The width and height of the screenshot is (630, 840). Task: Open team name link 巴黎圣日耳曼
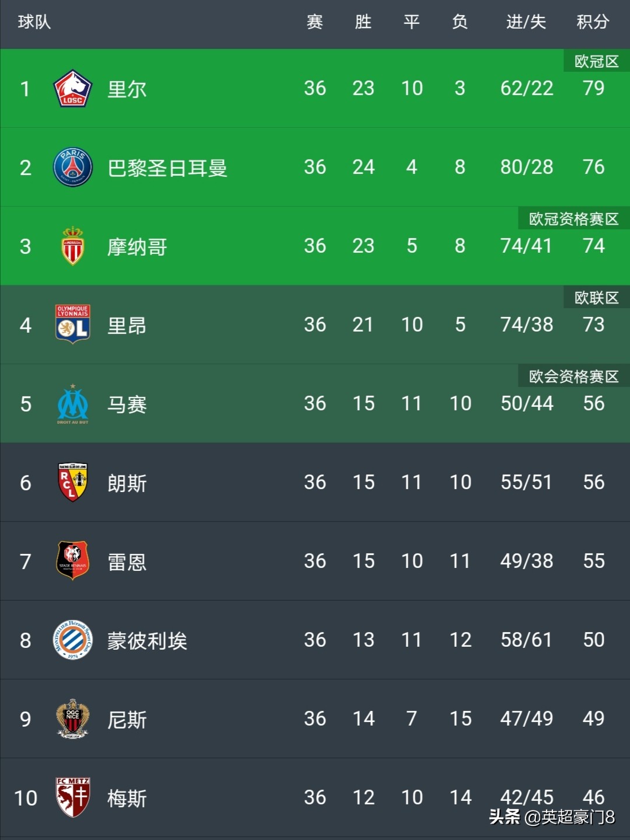(167, 168)
